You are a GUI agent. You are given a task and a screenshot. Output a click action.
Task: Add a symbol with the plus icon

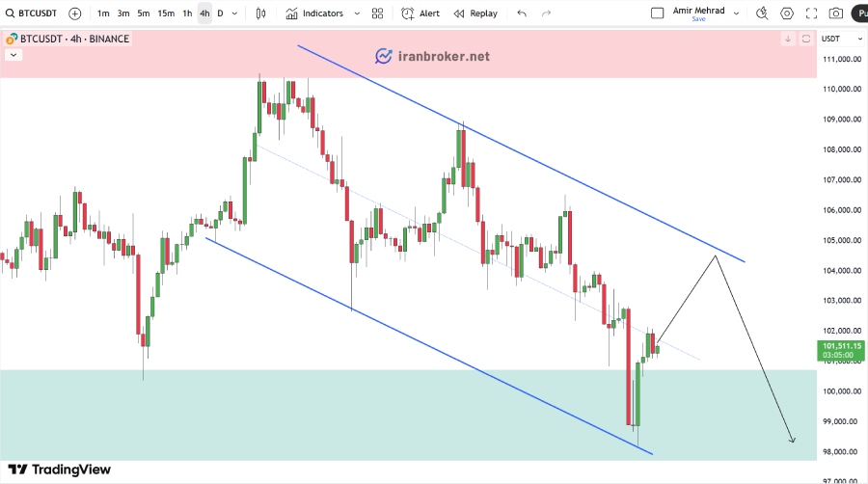74,13
